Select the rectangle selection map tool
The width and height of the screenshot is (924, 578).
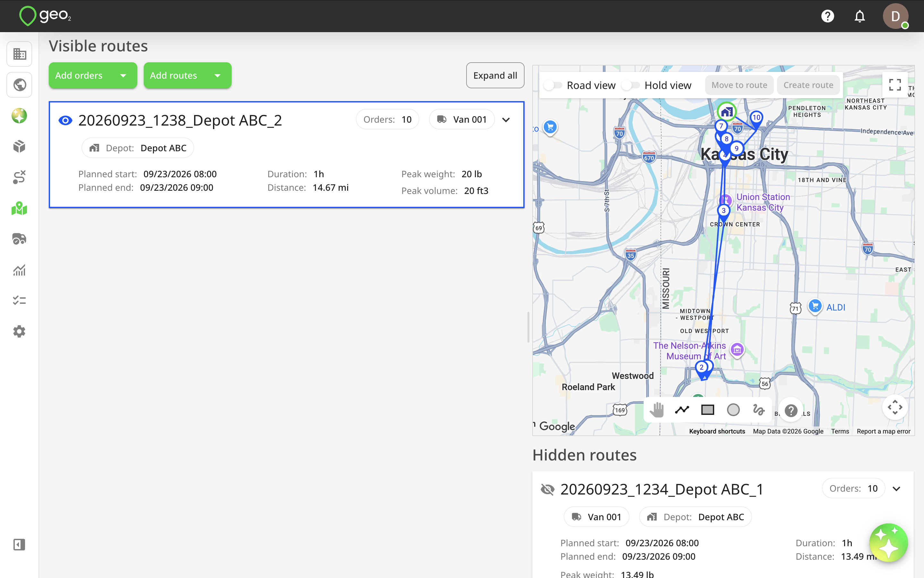click(x=707, y=410)
